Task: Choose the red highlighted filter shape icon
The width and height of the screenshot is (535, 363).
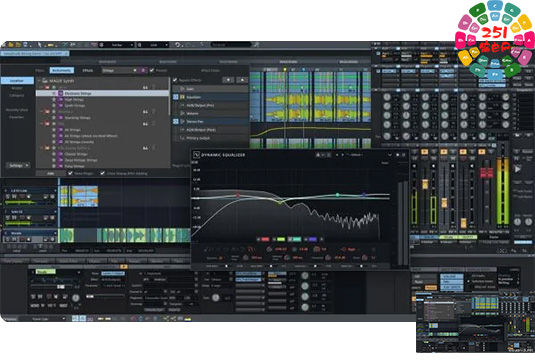Action: 250,249
